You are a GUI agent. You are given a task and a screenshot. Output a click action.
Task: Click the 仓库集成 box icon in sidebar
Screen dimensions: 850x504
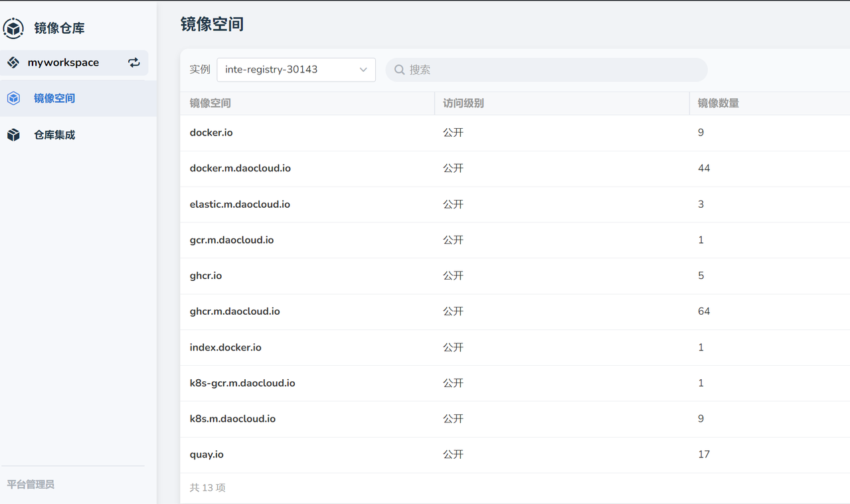point(13,135)
